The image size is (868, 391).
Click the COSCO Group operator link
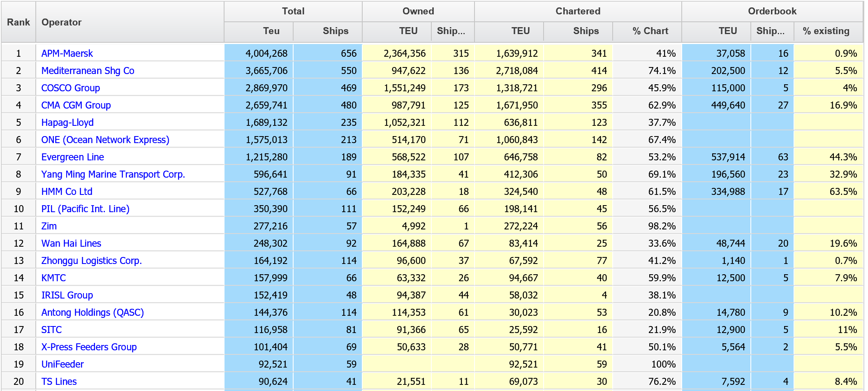[x=71, y=88]
